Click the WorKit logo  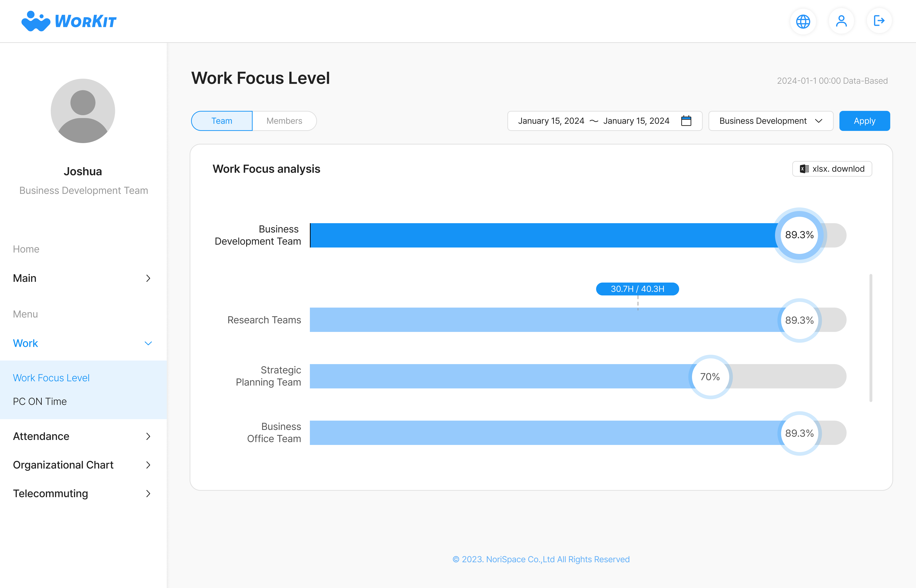tap(69, 21)
